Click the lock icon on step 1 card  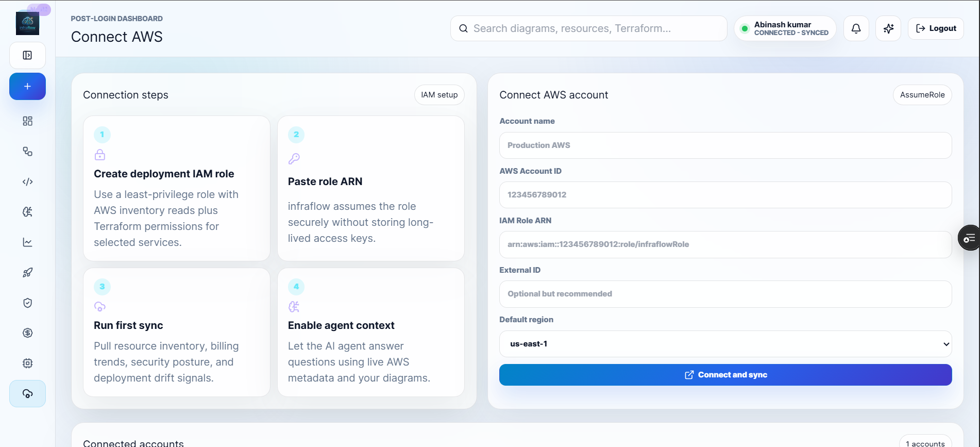tap(100, 155)
